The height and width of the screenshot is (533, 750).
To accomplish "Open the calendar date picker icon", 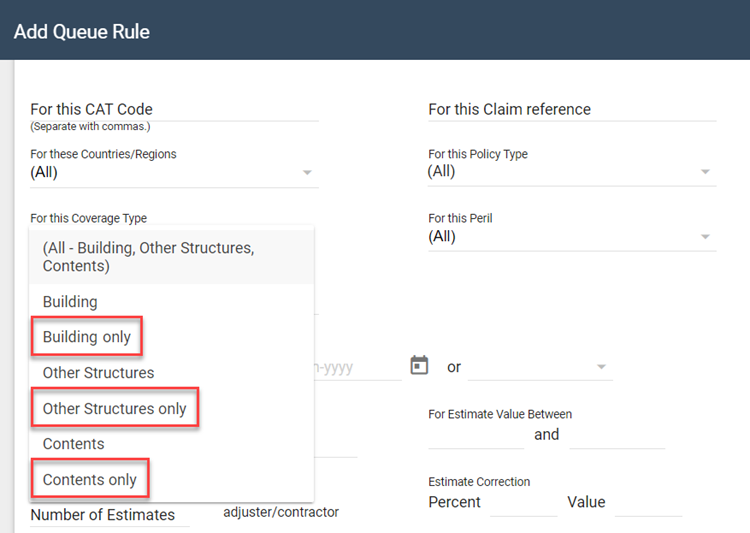I will (x=420, y=366).
